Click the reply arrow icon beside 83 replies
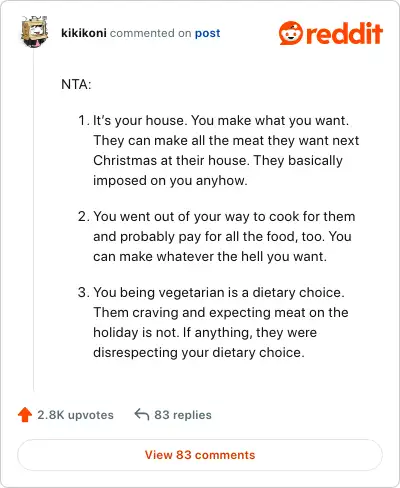400x488 pixels. [x=142, y=415]
